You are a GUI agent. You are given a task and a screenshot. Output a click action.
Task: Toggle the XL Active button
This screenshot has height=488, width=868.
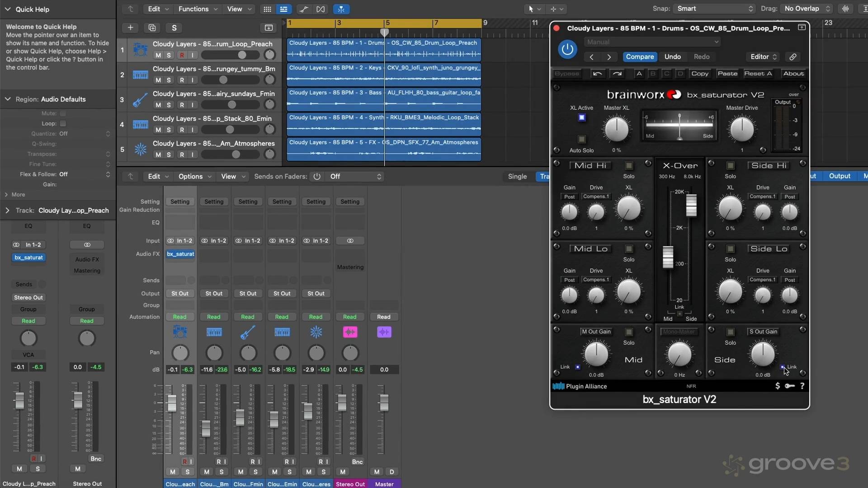click(x=582, y=117)
